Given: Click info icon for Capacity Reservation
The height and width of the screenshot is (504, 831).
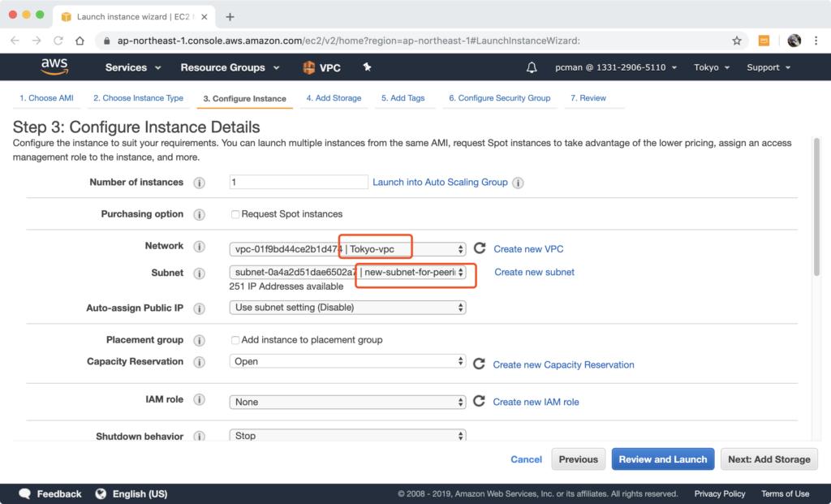Looking at the screenshot, I should pos(200,362).
